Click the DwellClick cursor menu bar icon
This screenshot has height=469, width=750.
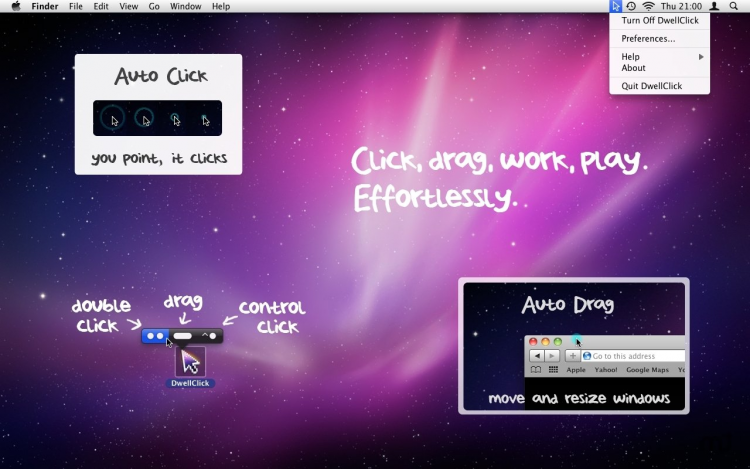point(616,6)
